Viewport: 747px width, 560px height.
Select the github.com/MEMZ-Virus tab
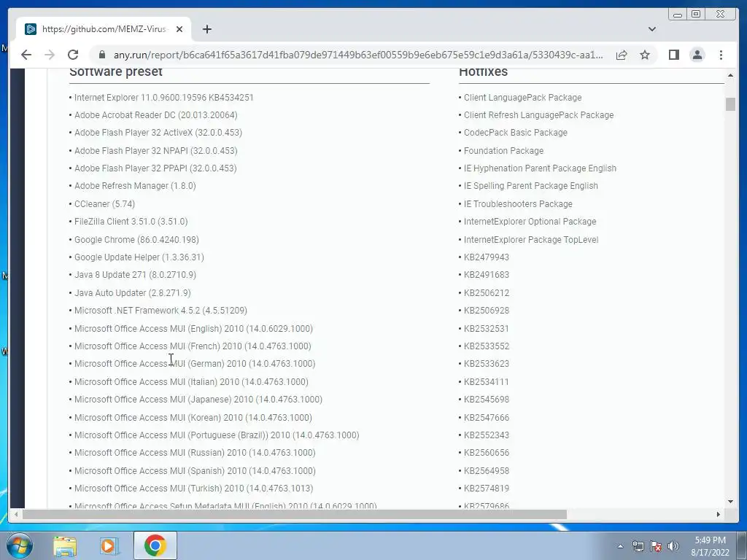coord(104,29)
